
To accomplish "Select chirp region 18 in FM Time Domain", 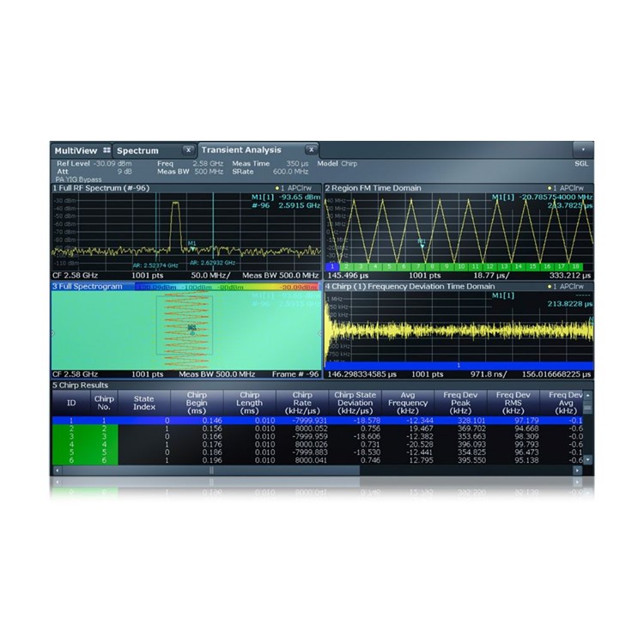I will click(x=576, y=266).
